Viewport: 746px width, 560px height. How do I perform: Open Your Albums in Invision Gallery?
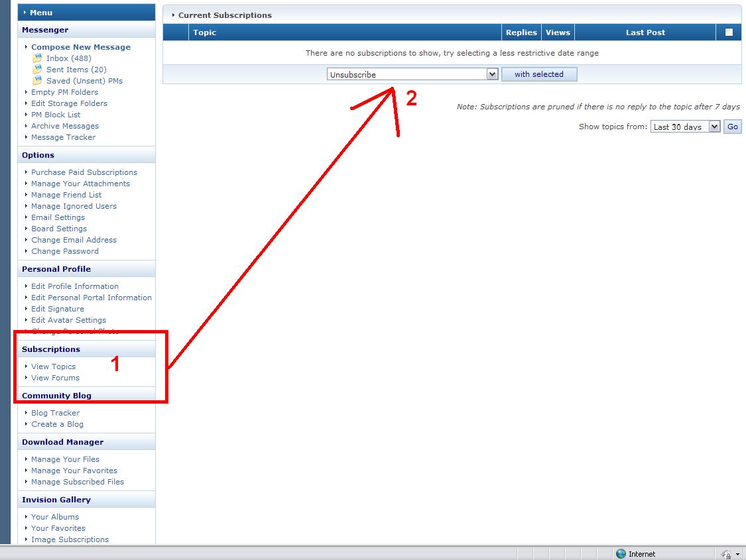click(x=55, y=517)
